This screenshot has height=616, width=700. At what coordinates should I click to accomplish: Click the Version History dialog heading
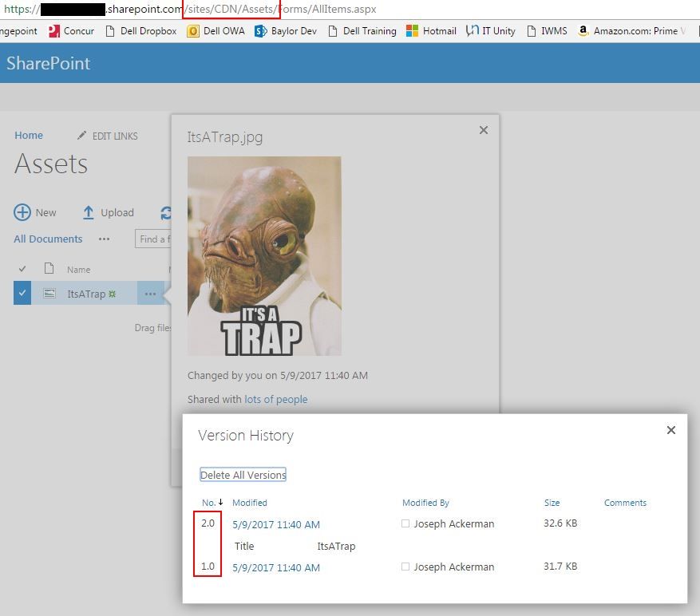tap(246, 435)
